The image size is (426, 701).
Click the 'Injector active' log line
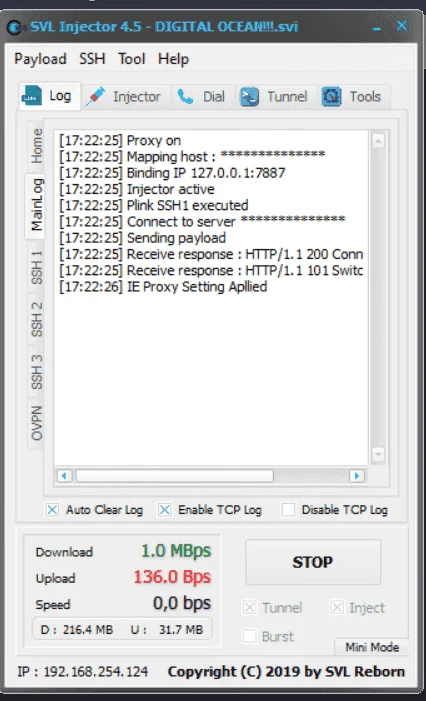tap(137, 189)
